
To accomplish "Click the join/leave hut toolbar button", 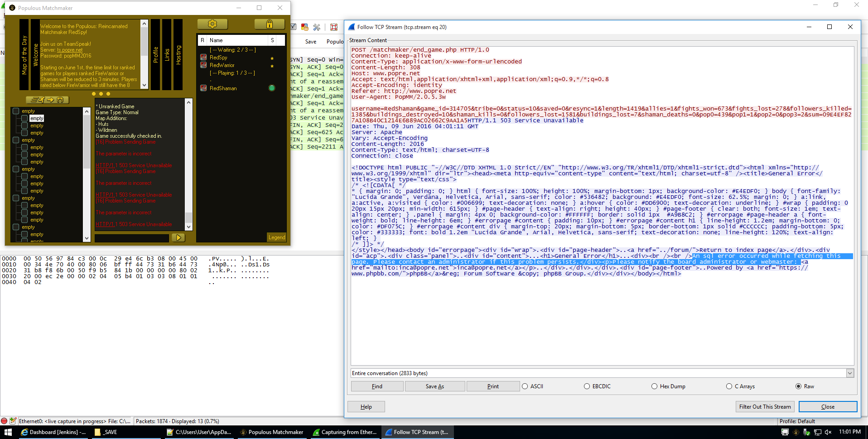I will pos(47,100).
